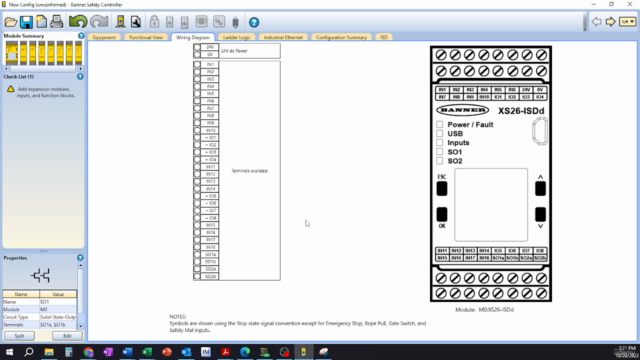Click the greyed USB drive icon
Viewport: 640px width, 360px height.
click(x=236, y=22)
